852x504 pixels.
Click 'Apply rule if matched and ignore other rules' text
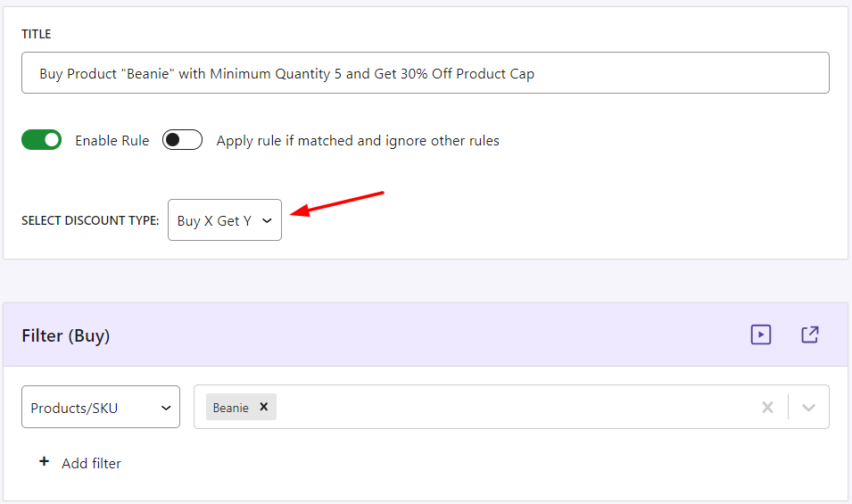point(358,141)
